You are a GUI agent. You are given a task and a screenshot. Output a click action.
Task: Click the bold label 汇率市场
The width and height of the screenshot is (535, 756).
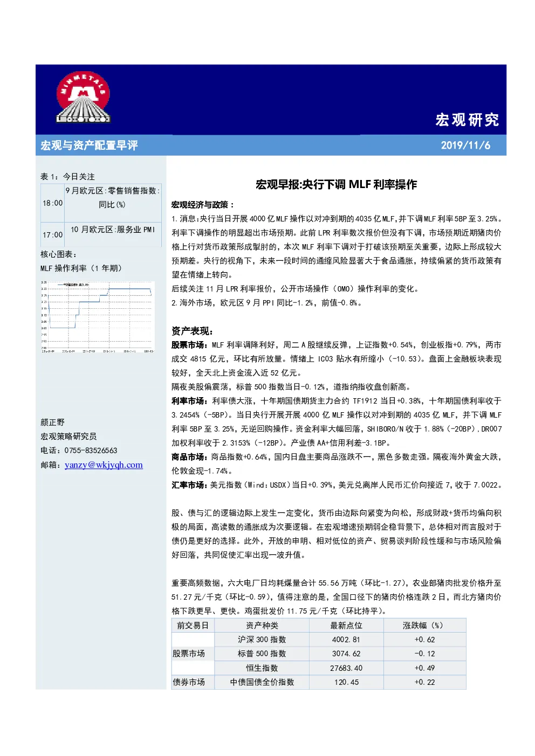(x=188, y=485)
